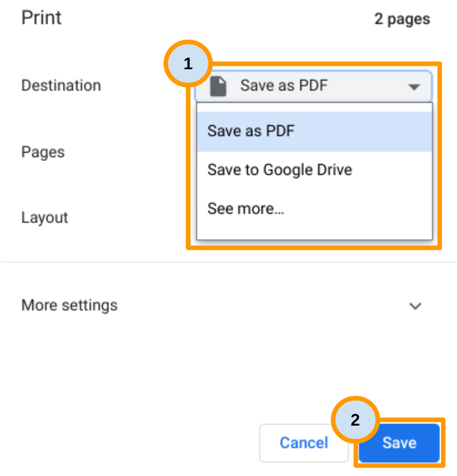Open the Destination dropdown arrow

tap(414, 87)
